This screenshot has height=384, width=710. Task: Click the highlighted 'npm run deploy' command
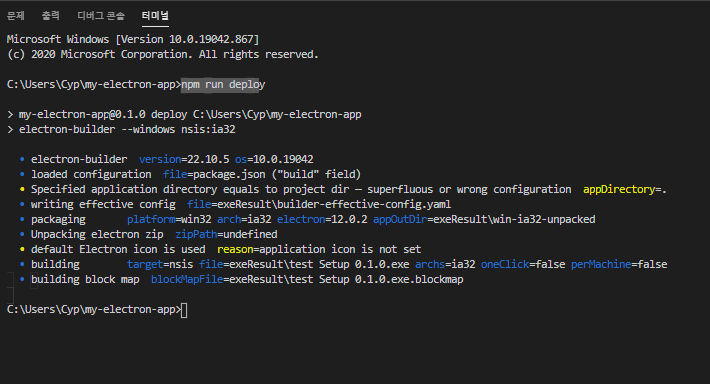223,85
